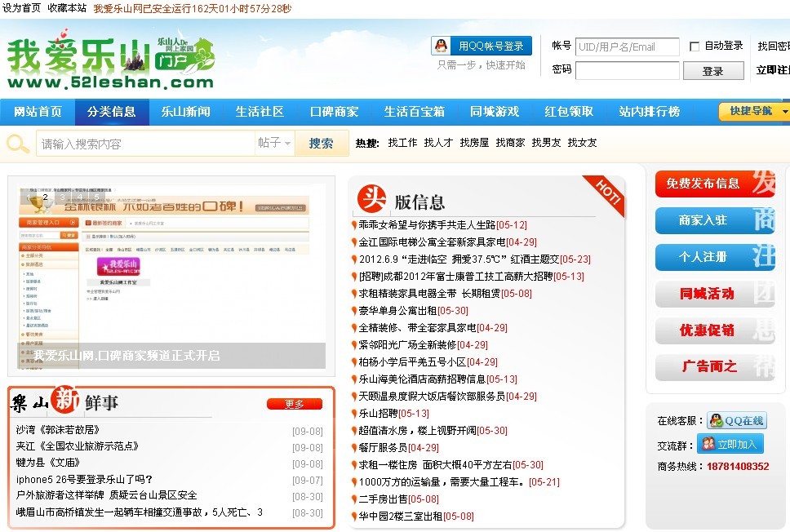Open news item 犍为县《文庙》

(48, 463)
